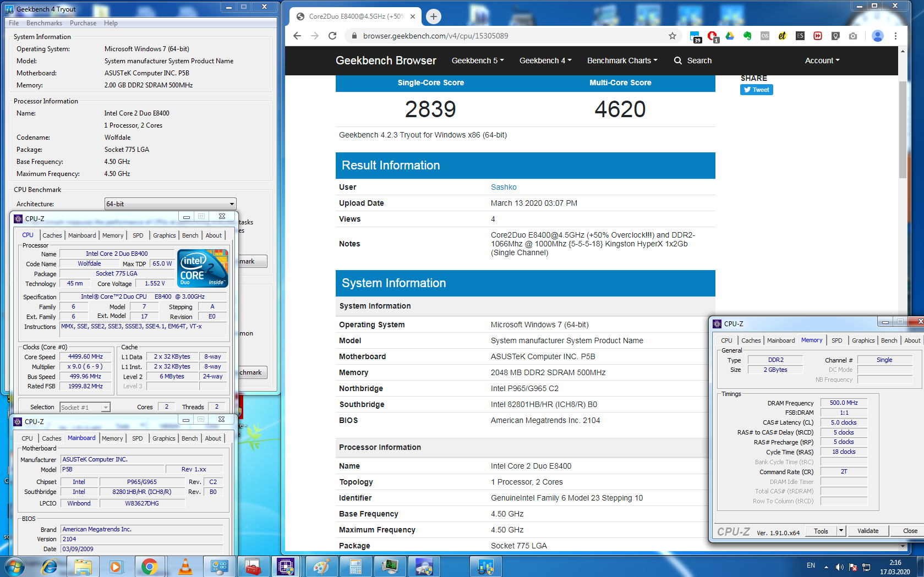This screenshot has width=924, height=577.
Task: Bookmark this page with the star icon
Action: click(x=672, y=36)
